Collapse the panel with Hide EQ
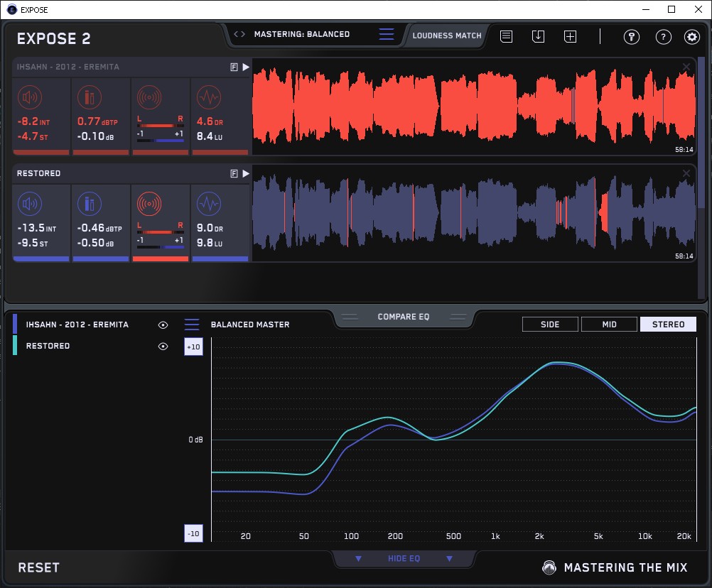This screenshot has width=712, height=588. (403, 559)
